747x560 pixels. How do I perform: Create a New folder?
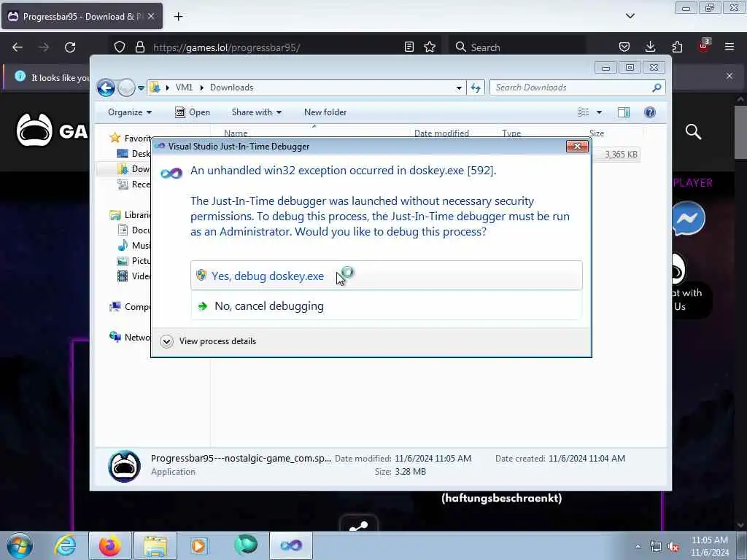pos(325,112)
